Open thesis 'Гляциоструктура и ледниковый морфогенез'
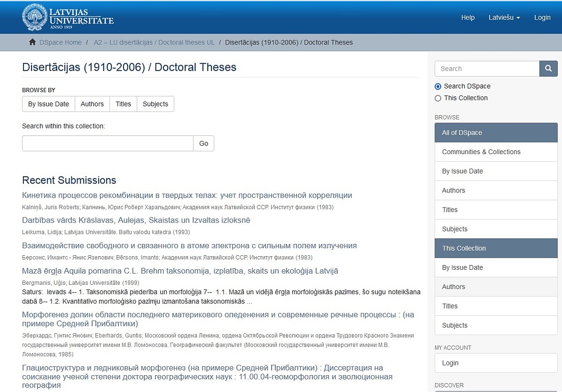 [207, 377]
